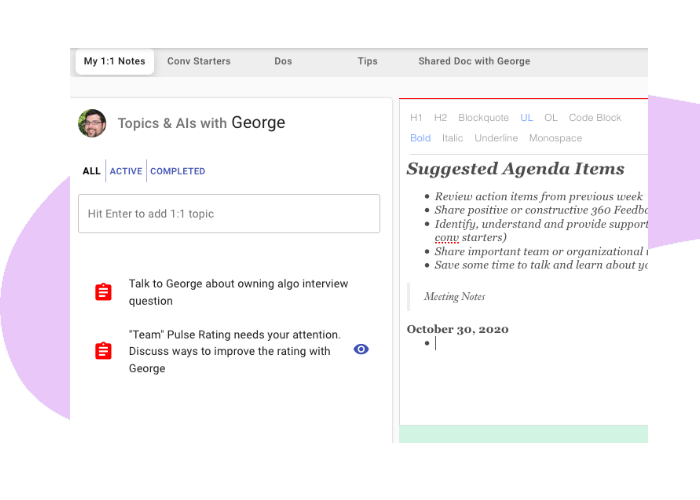Apply H1 heading format
This screenshot has width=700, height=500.
tap(416, 117)
